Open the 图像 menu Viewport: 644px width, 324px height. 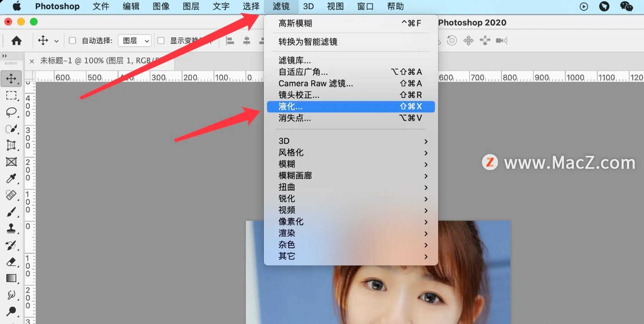tap(161, 6)
